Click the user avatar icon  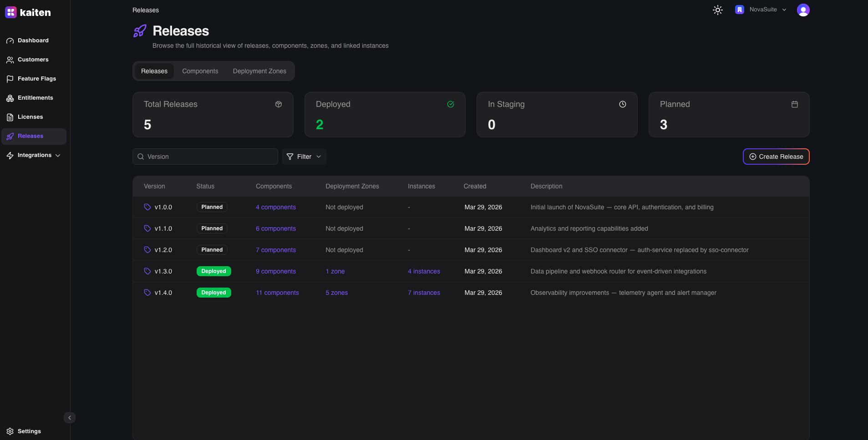(x=803, y=10)
